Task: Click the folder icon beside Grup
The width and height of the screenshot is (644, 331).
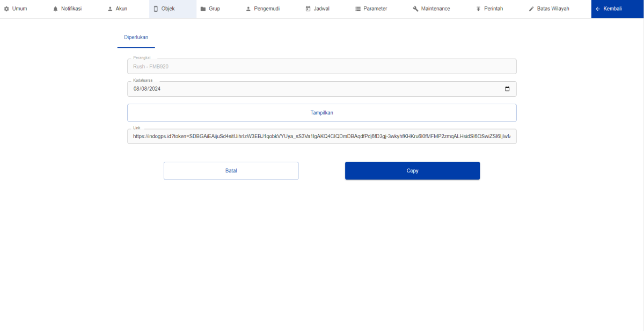Action: [203, 9]
